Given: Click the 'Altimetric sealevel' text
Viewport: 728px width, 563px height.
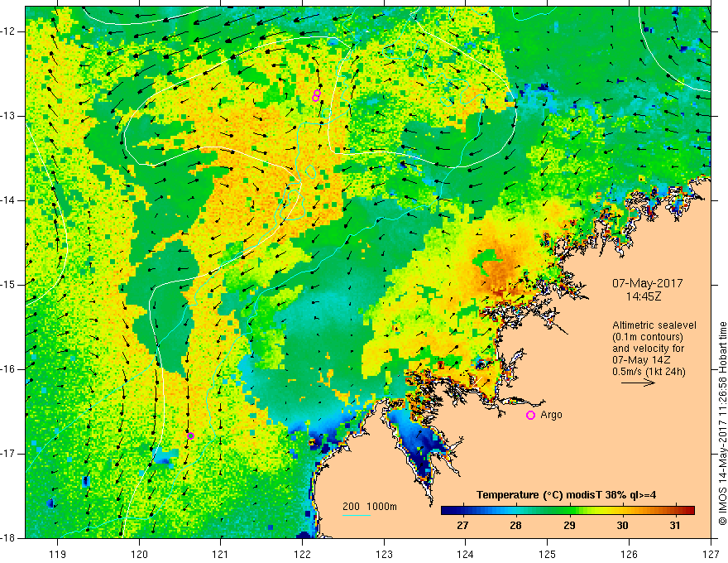Looking at the screenshot, I should [654, 325].
